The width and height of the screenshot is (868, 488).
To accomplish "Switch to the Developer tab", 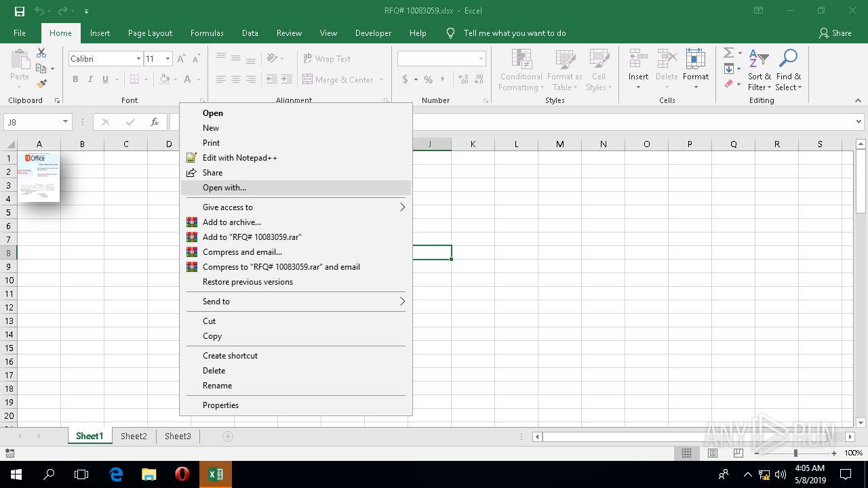I will [373, 33].
